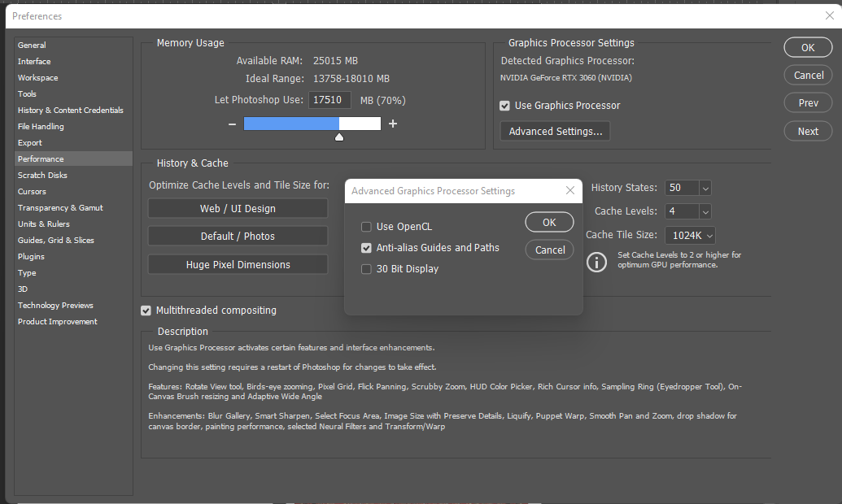Choose the Huge Pixel Dimensions optimization
842x504 pixels.
point(238,264)
